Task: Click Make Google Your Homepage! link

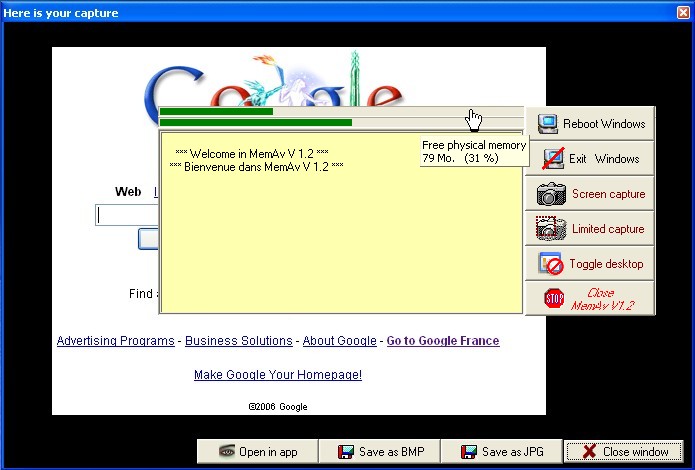Action: pos(278,375)
